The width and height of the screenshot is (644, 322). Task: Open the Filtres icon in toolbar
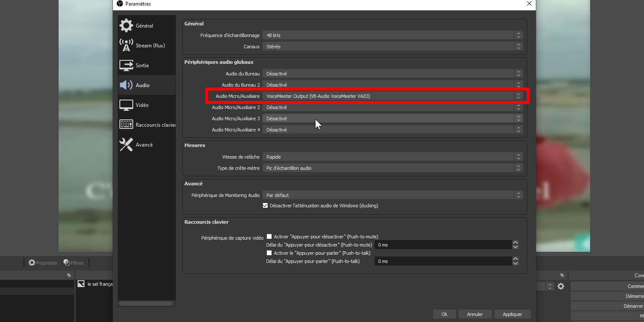[67, 263]
